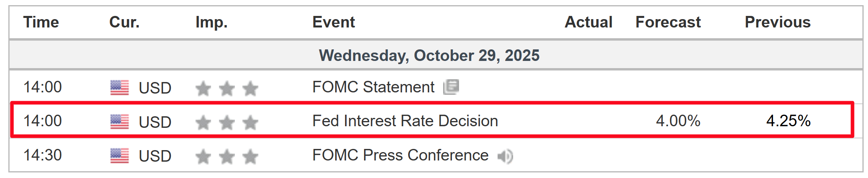
Task: Click the 4.00% forecast value
Action: point(678,121)
